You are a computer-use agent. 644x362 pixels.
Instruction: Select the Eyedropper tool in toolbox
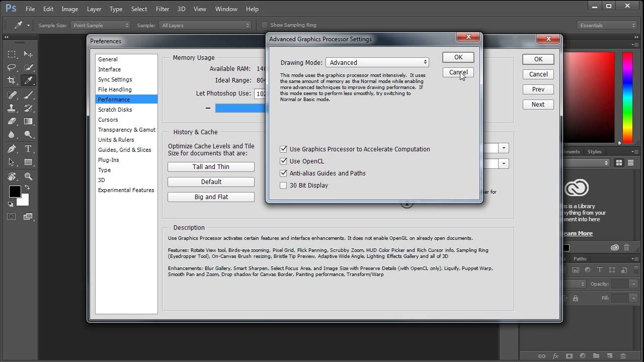(x=28, y=80)
